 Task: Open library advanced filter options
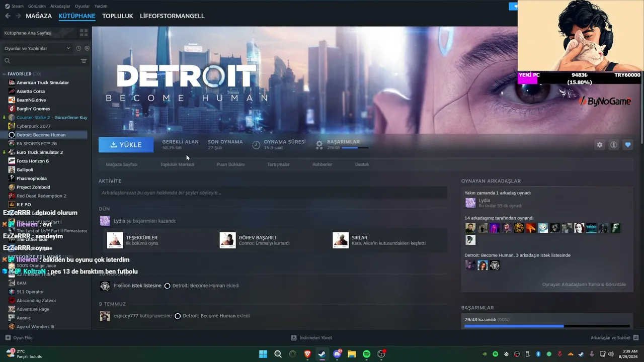[x=84, y=61]
